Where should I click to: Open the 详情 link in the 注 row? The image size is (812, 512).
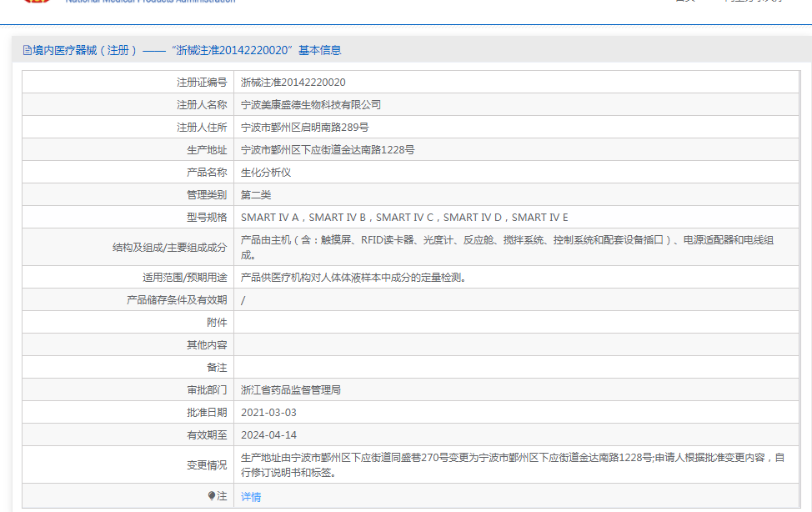coord(251,496)
